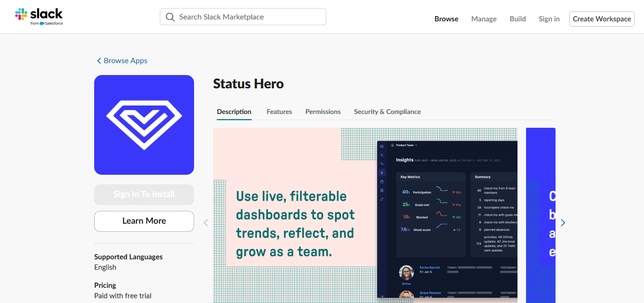This screenshot has width=644, height=303.
Task: Click the Sign In To Install button
Action: [144, 194]
